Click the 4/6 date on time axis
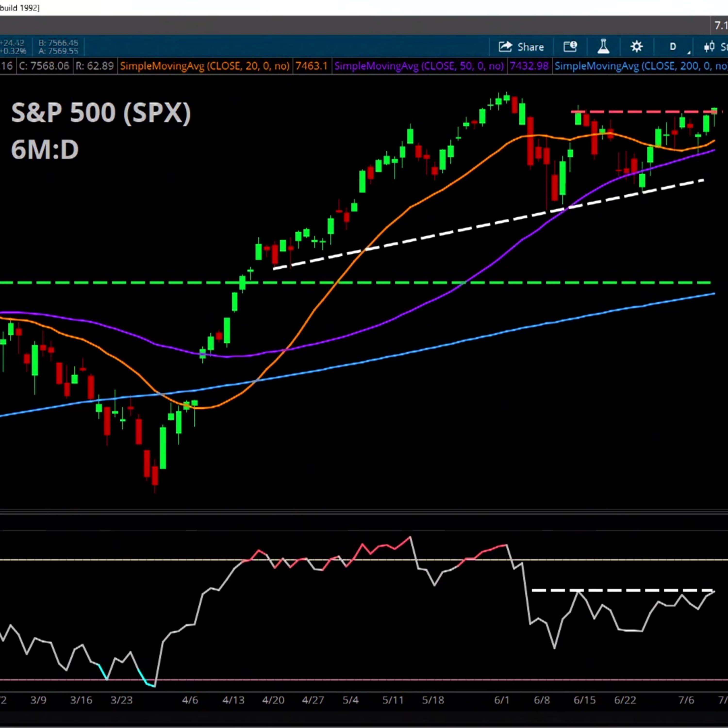 pyautogui.click(x=190, y=700)
